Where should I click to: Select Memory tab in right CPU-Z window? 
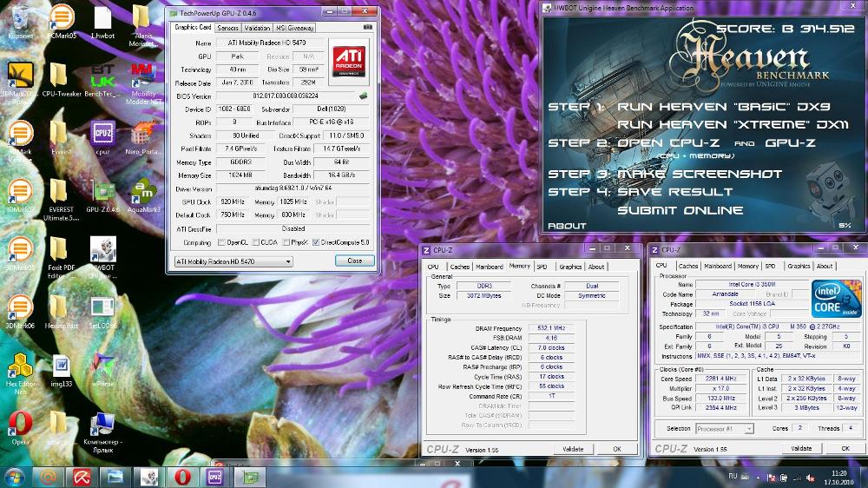point(748,266)
